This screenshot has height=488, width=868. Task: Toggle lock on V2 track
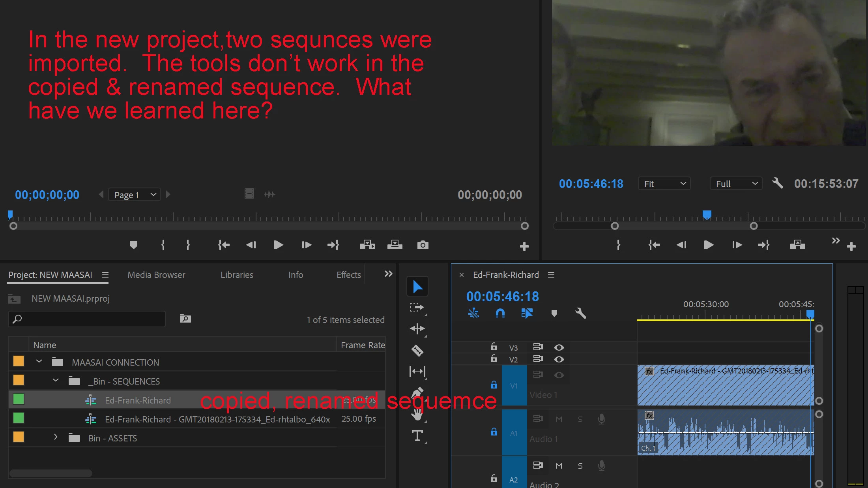tap(494, 359)
